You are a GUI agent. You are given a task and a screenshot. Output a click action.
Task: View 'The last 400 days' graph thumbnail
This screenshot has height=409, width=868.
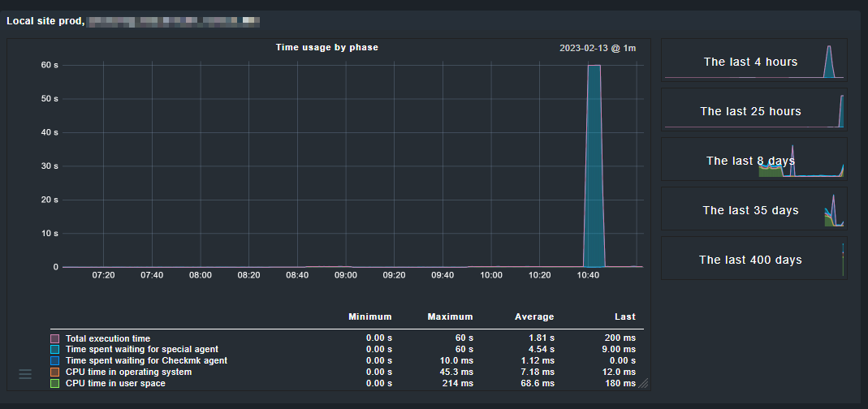(754, 259)
